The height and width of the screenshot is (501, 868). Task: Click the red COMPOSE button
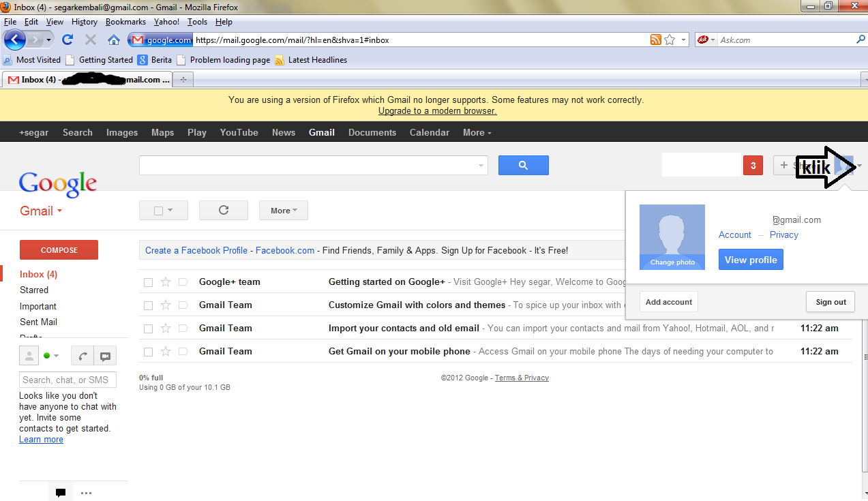click(x=59, y=250)
